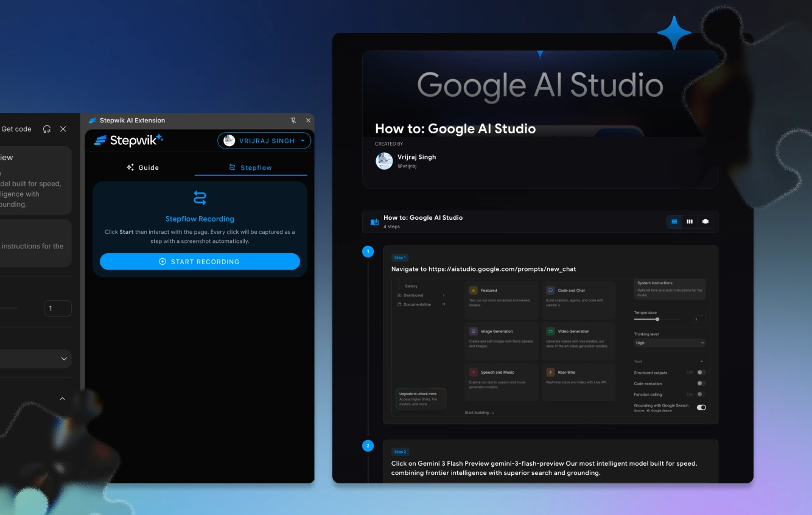The height and width of the screenshot is (515, 812).
Task: Click the 'Grounding with Google Search' label text
Action: (x=661, y=405)
